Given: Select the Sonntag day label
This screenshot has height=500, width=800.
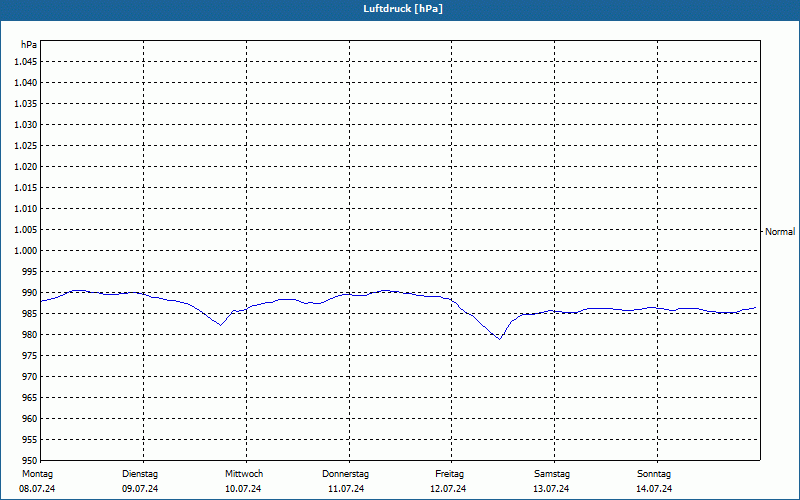Looking at the screenshot, I should click(654, 474).
